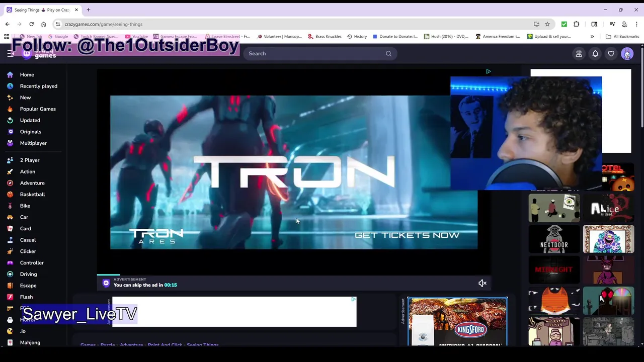Open the America Freedom bookmark
Viewport: 644px width, 362px height.
click(498, 36)
